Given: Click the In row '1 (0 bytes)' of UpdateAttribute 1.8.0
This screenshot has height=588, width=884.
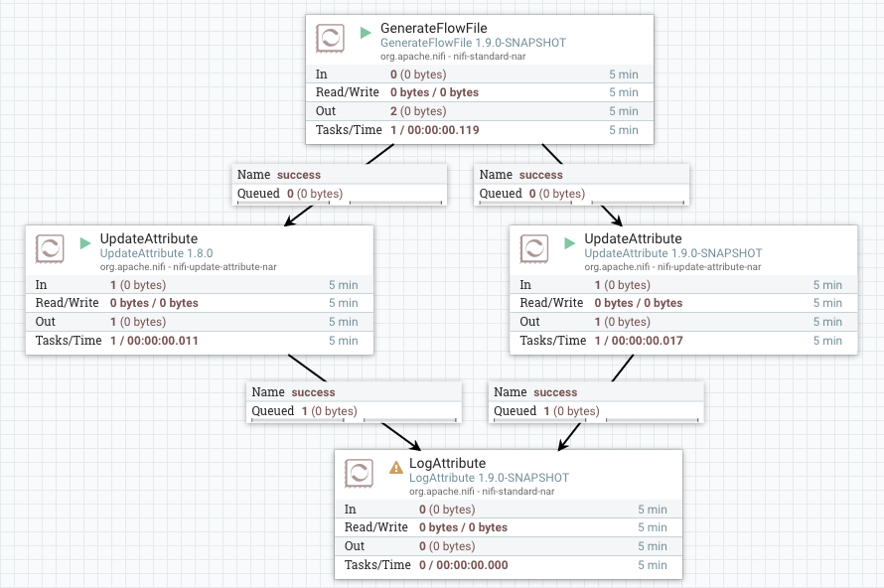Looking at the screenshot, I should (200, 285).
